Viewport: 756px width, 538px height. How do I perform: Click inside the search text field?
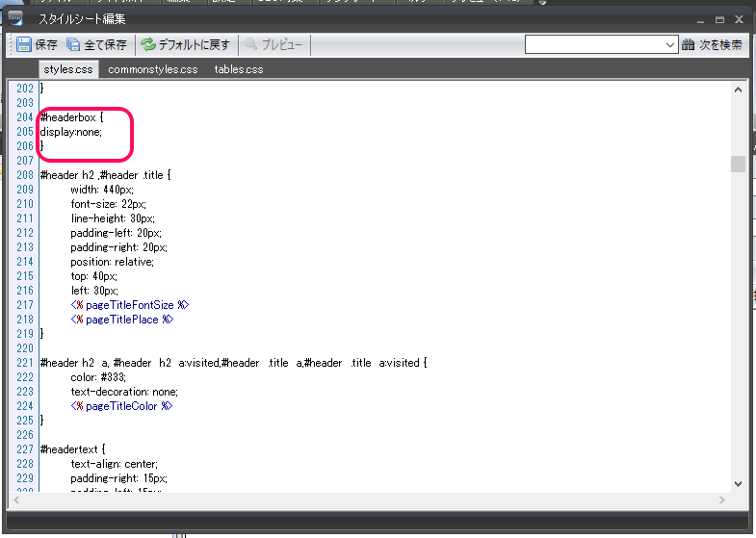click(x=593, y=44)
